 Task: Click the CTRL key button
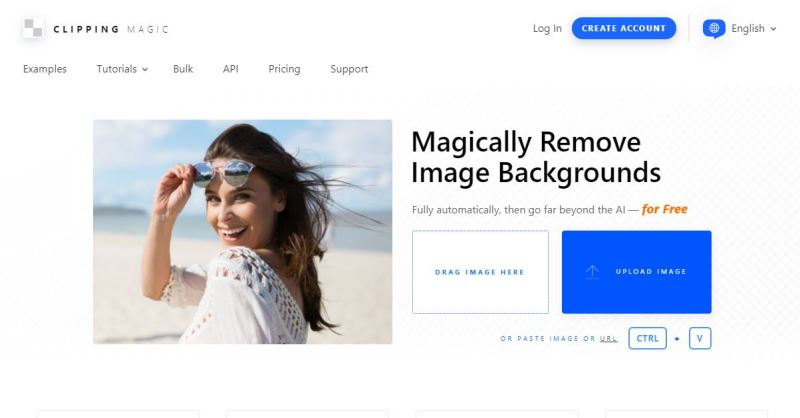[x=647, y=338]
